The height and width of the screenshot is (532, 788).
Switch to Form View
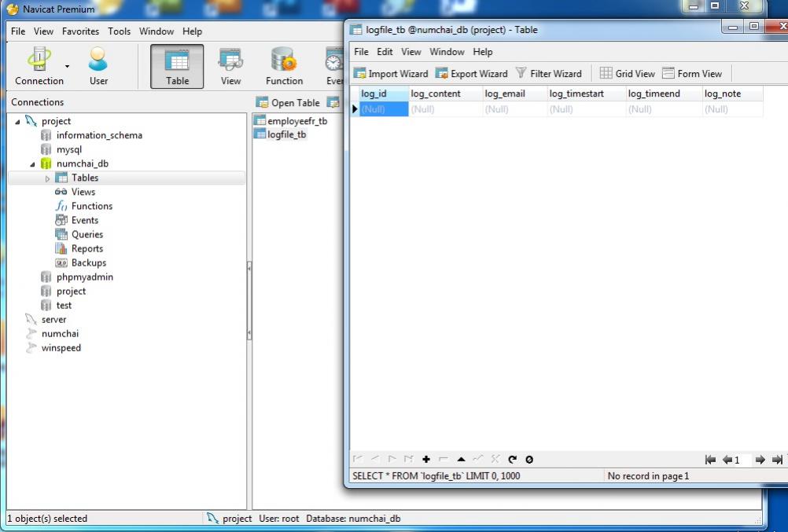[x=691, y=74]
